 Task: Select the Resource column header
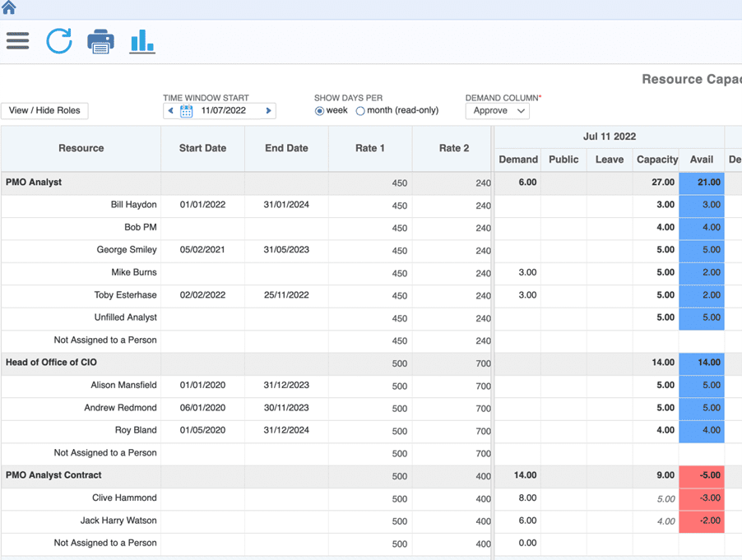(x=81, y=148)
